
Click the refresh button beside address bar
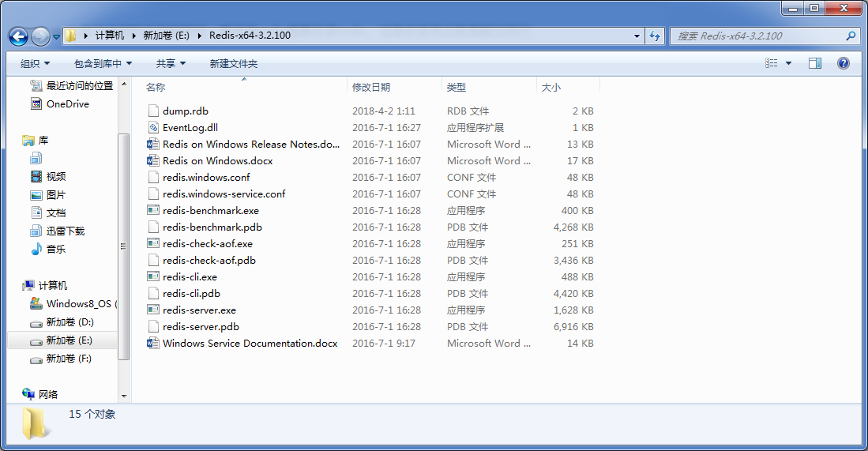click(x=655, y=36)
